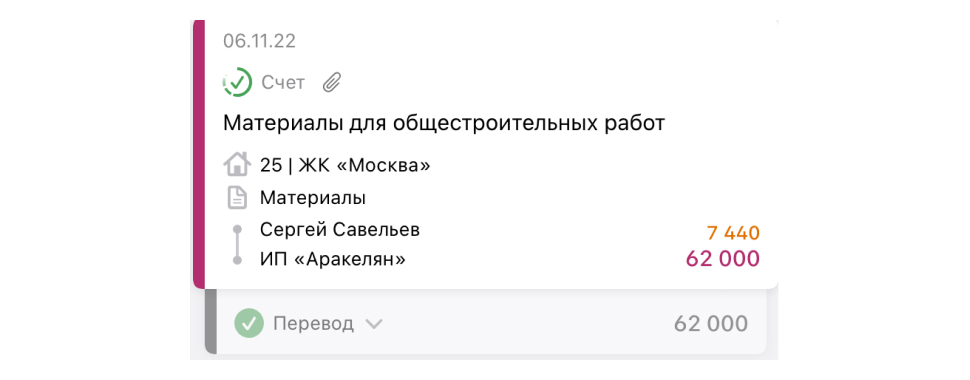This screenshot has height=380, width=970.
Task: Open title Материалы для общестроительных работ
Action: tap(444, 123)
